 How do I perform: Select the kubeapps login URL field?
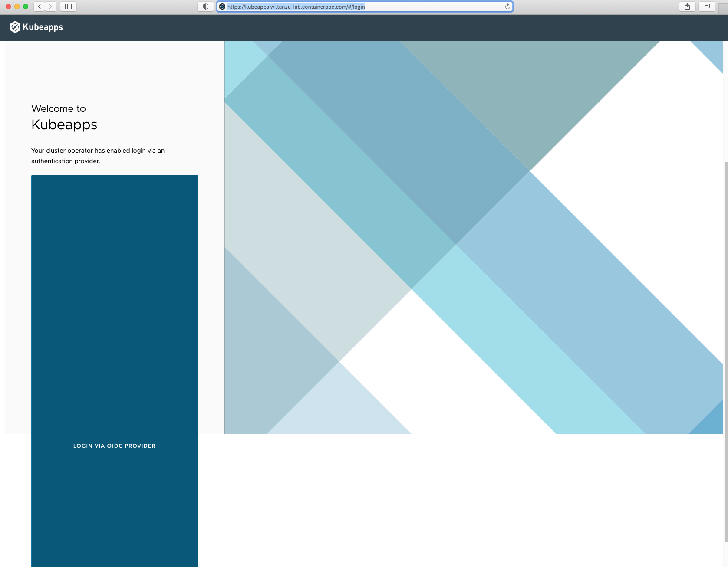coord(365,7)
